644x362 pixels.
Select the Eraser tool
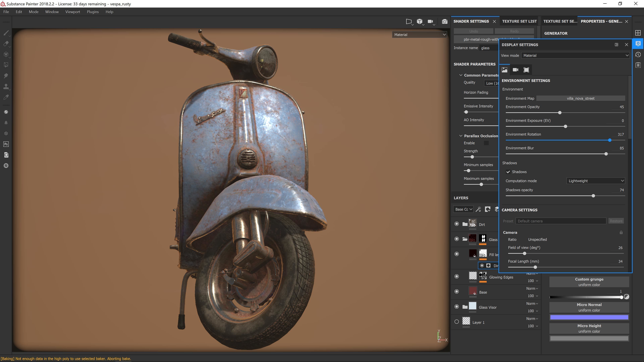(x=6, y=44)
